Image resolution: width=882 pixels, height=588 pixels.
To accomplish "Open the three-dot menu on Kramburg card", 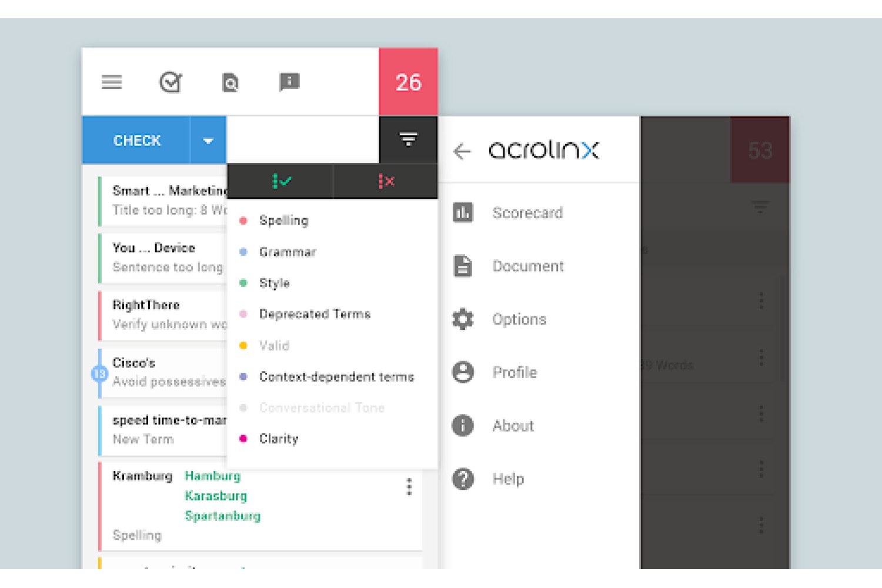I will coord(409,486).
